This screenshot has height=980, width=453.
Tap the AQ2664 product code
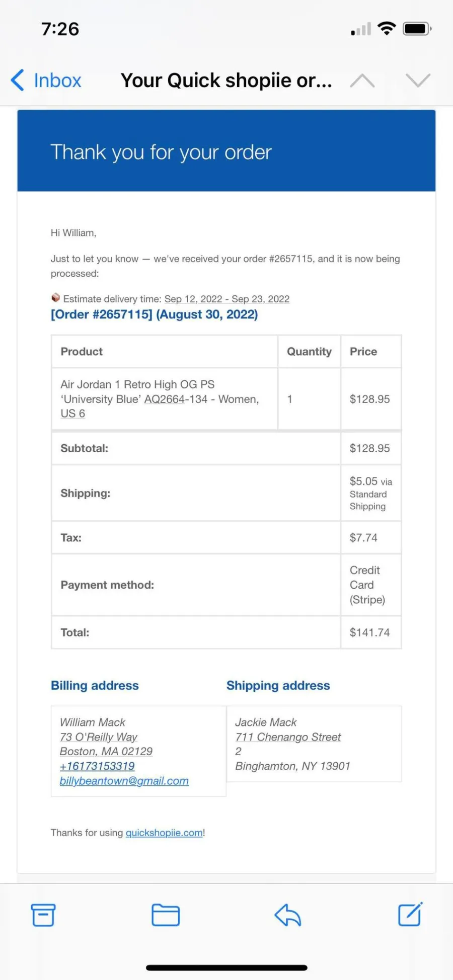pyautogui.click(x=165, y=399)
